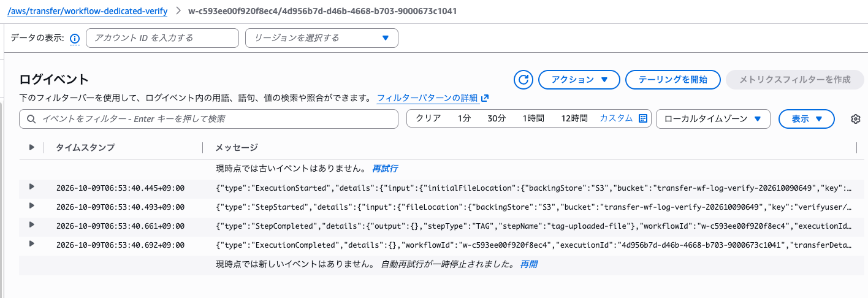
Task: Open the custom range calendar icon
Action: tap(642, 118)
